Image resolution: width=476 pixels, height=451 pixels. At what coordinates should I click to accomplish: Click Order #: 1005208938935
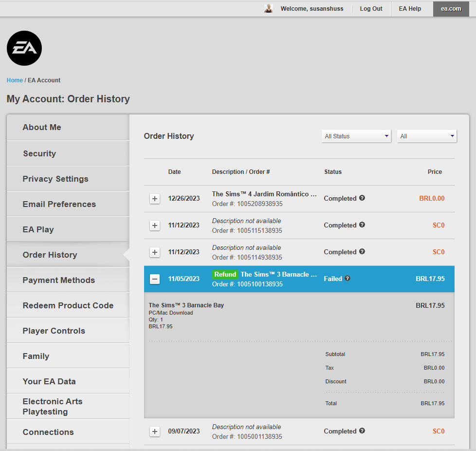click(247, 204)
